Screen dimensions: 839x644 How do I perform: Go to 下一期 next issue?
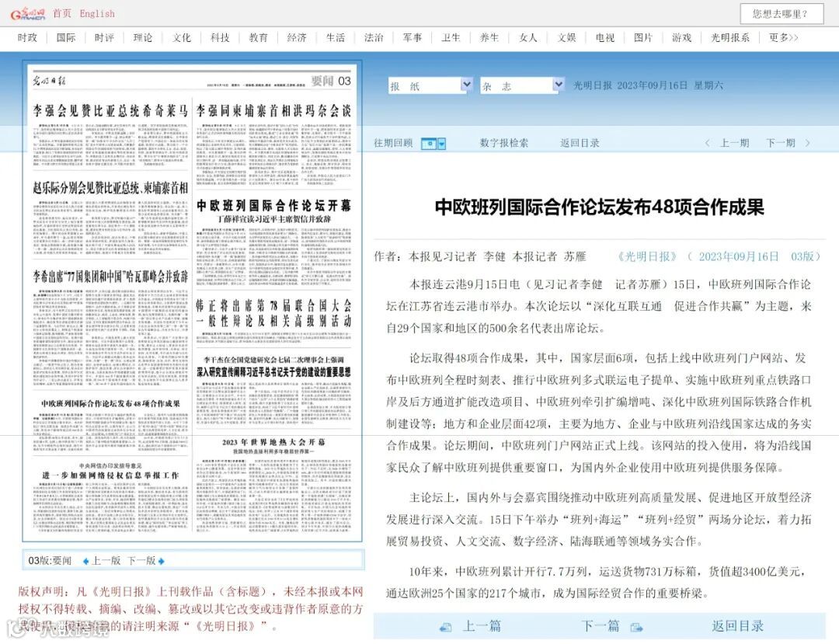click(x=781, y=143)
